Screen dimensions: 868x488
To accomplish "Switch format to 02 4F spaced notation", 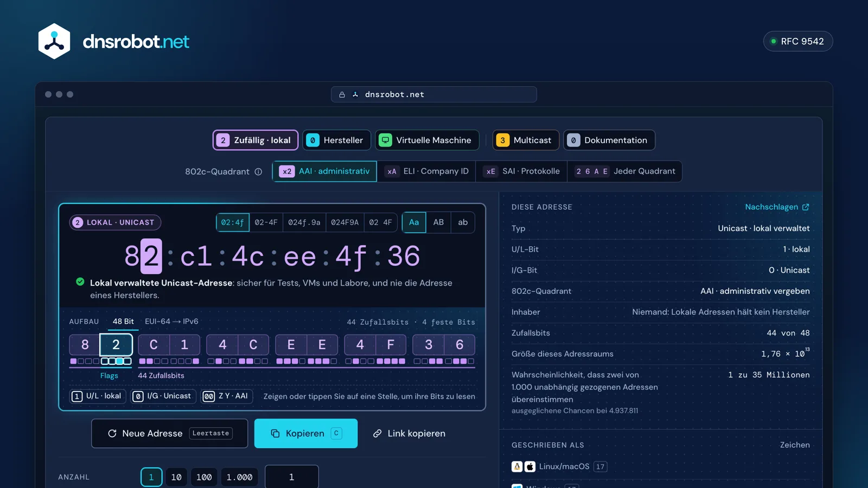I will tap(380, 222).
